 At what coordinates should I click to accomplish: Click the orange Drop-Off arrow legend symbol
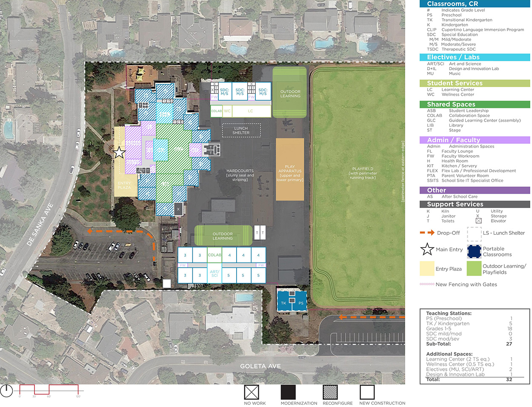(x=427, y=233)
